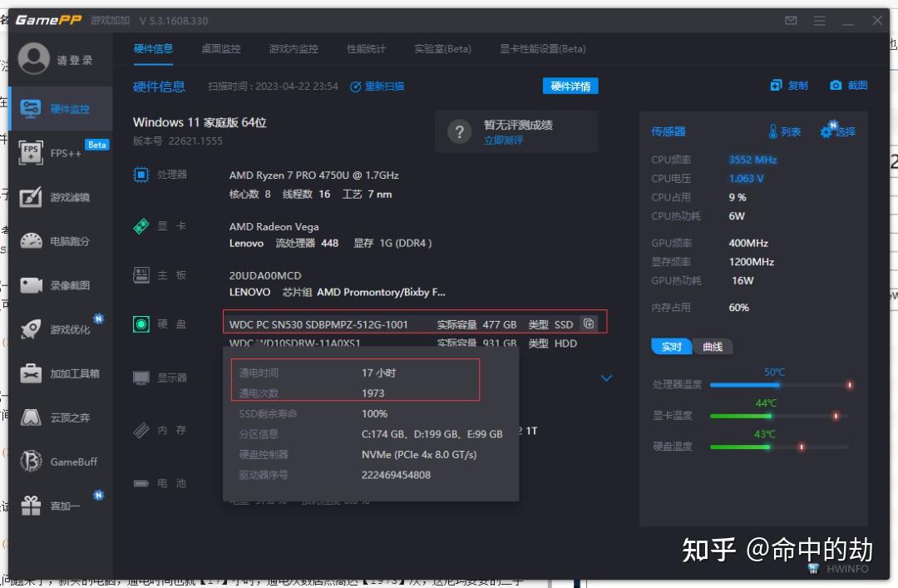This screenshot has height=588, width=898.
Task: Click the 内存占用 60% value
Action: tap(739, 308)
